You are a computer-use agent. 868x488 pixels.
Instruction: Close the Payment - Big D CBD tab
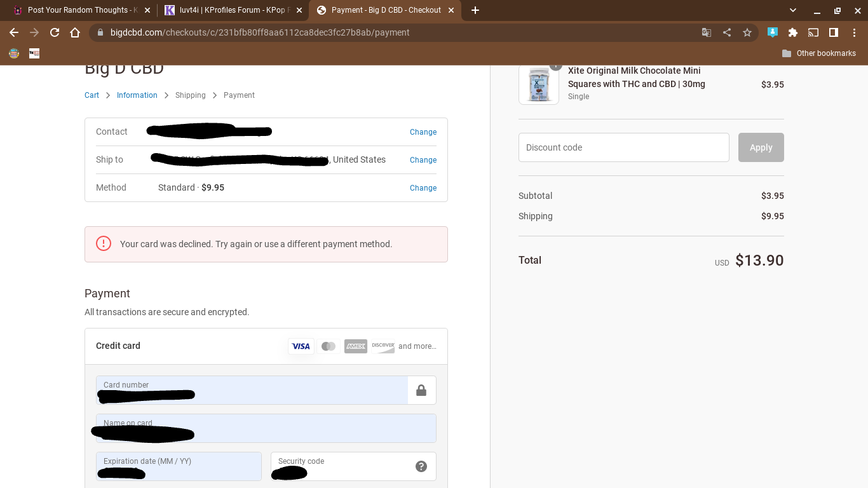click(451, 10)
